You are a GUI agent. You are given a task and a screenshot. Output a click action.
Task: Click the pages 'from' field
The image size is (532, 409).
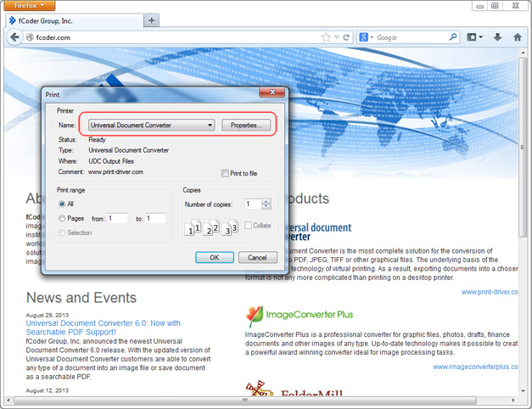click(118, 218)
